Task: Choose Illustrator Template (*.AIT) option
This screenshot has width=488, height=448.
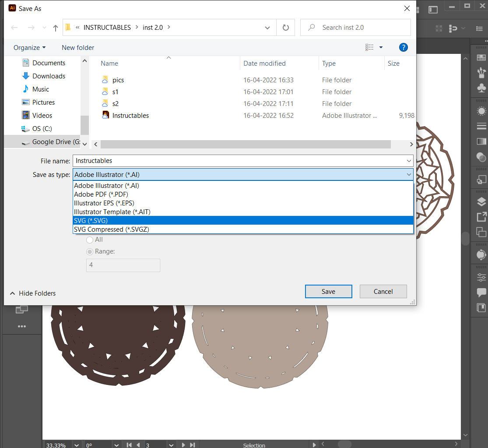Action: [243, 212]
